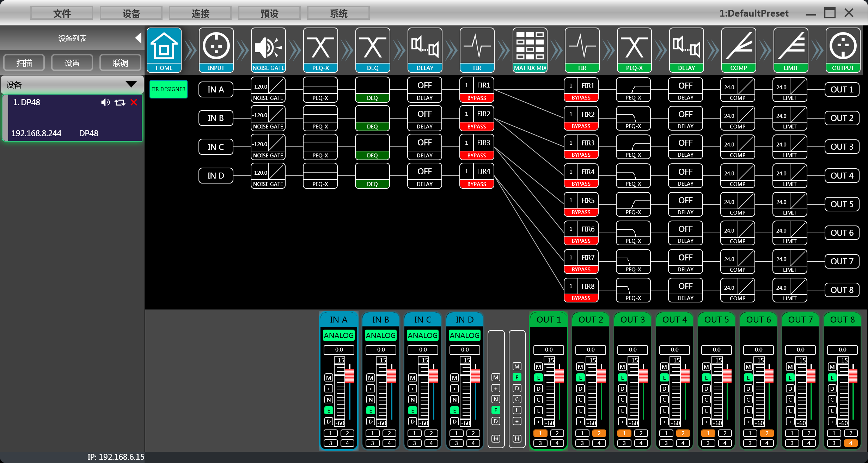Toggle mute M on IN A channel
This screenshot has width=868, height=463.
[329, 378]
